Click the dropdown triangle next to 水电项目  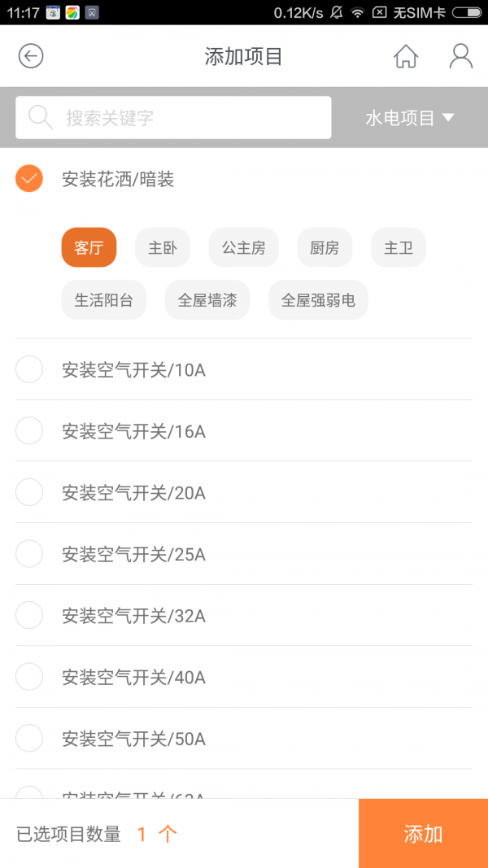(x=448, y=118)
